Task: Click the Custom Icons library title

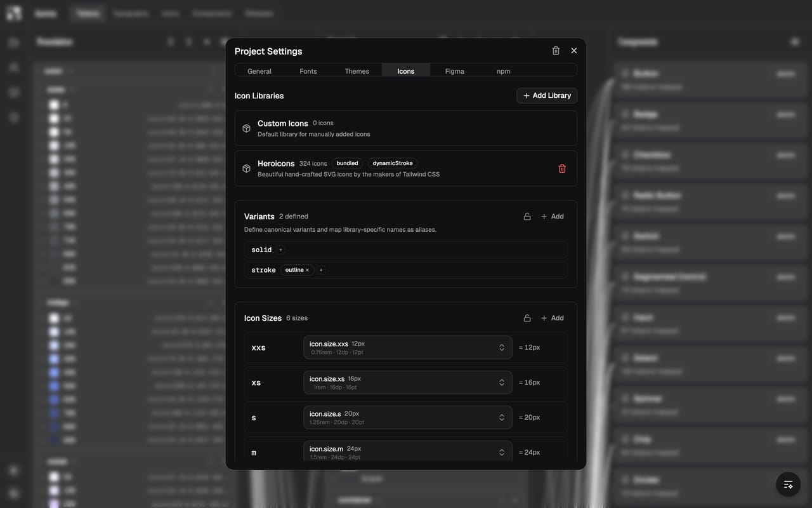Action: [x=283, y=123]
